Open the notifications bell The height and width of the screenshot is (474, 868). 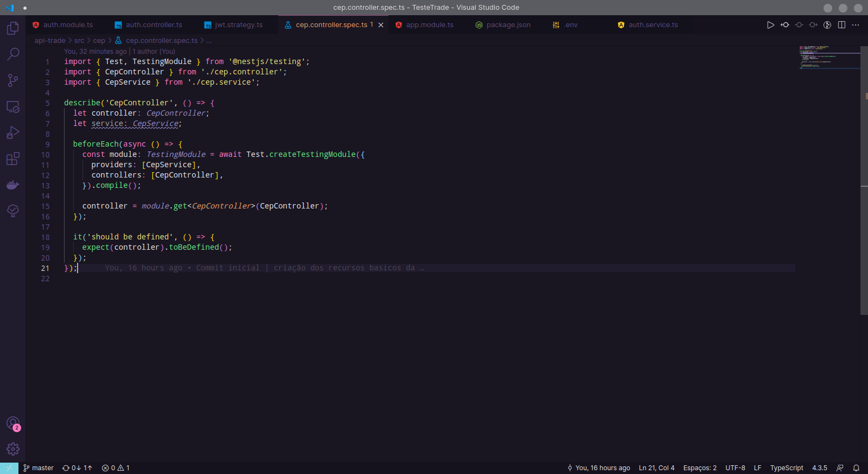[856, 468]
